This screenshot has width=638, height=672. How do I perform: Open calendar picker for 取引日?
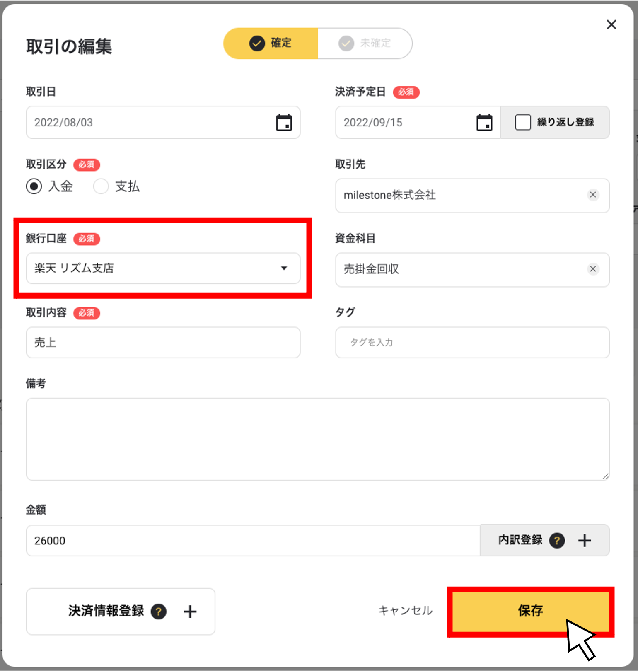tap(284, 123)
